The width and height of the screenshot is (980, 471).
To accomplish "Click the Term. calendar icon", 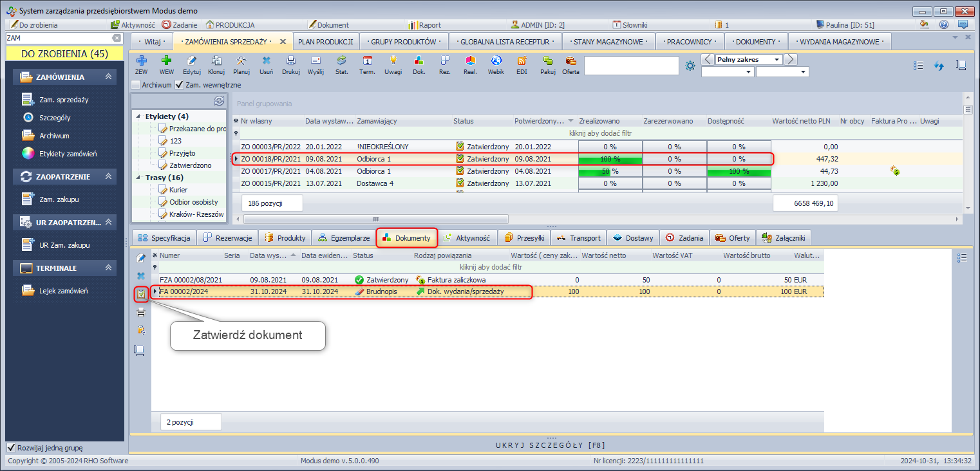I will coord(367,61).
